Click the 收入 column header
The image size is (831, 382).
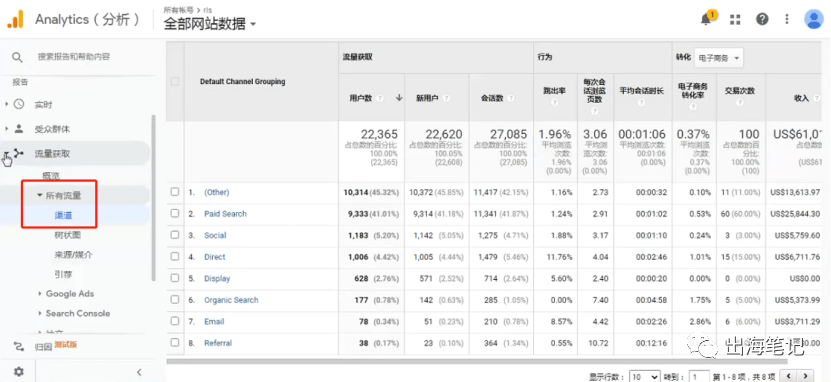point(801,98)
